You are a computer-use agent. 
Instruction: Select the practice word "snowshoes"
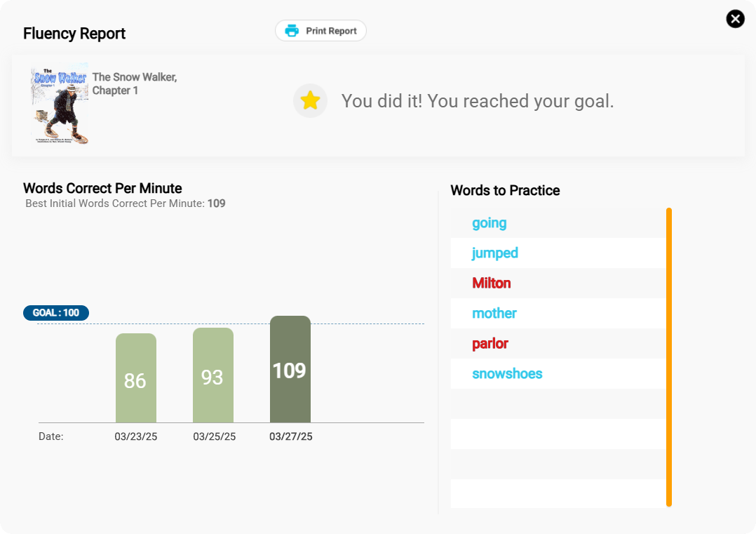pos(507,374)
